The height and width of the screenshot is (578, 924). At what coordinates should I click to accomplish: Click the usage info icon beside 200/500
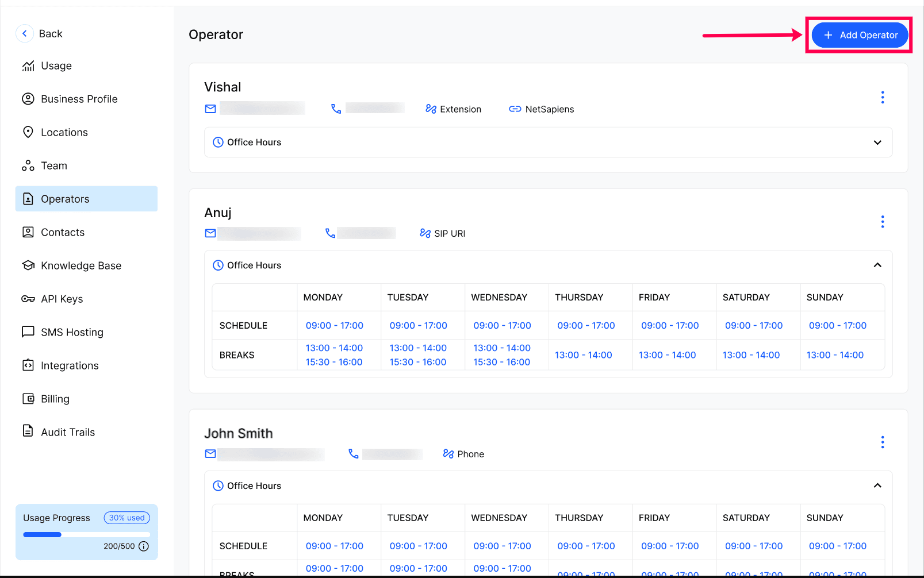click(x=144, y=546)
